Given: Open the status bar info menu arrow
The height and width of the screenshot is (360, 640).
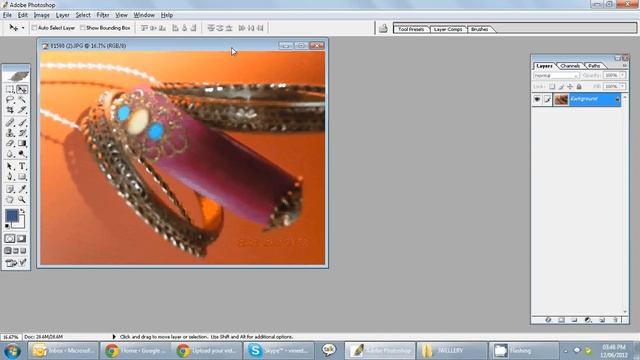Looking at the screenshot, I should 114,337.
